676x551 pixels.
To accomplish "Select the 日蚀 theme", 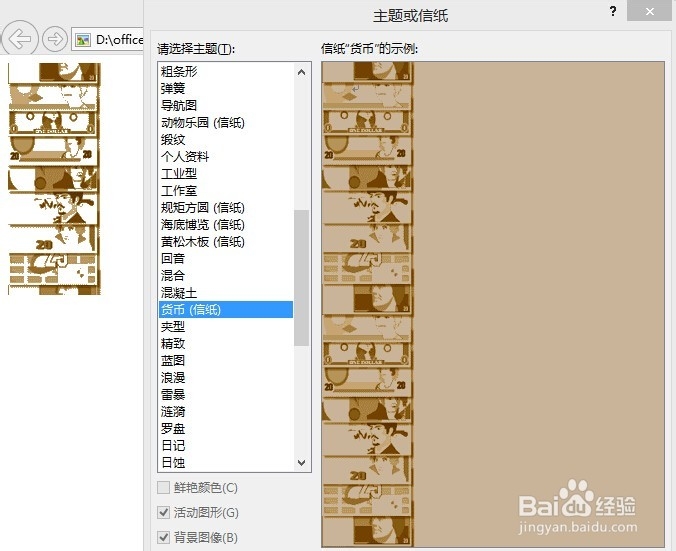I will coord(226,463).
